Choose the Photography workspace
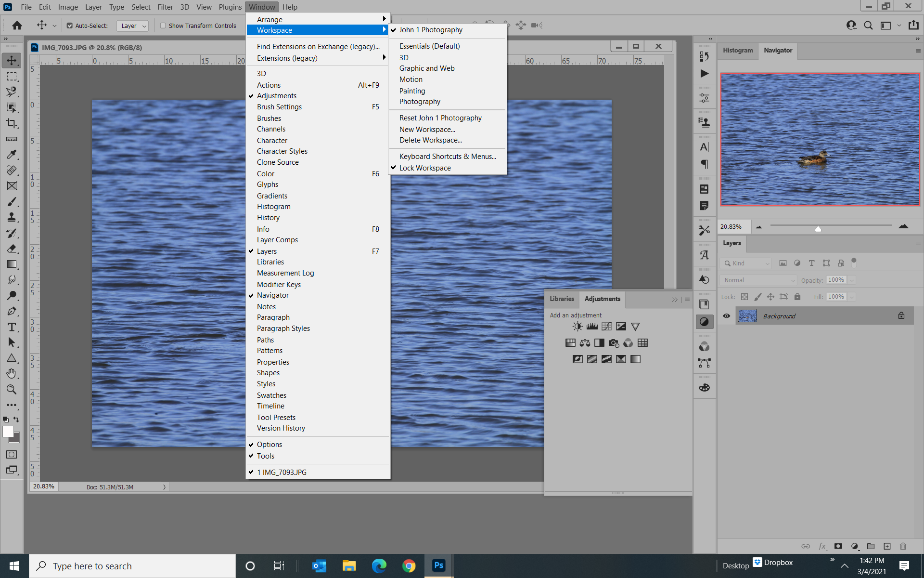Viewport: 924px width, 578px height. (420, 102)
